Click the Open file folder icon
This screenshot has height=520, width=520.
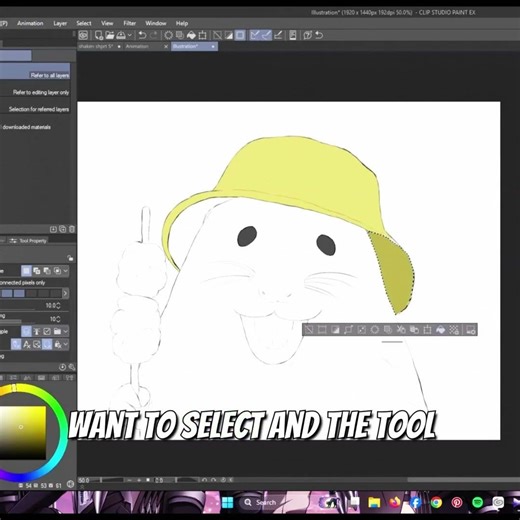tap(110, 35)
